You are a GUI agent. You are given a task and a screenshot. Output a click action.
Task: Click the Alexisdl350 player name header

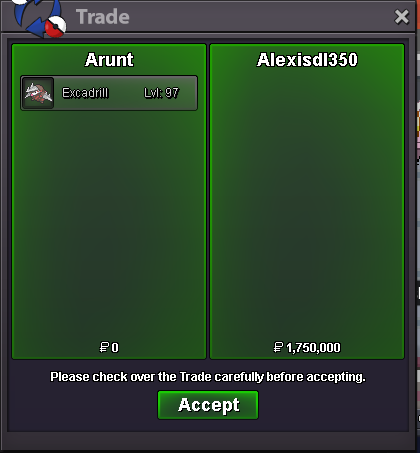307,60
